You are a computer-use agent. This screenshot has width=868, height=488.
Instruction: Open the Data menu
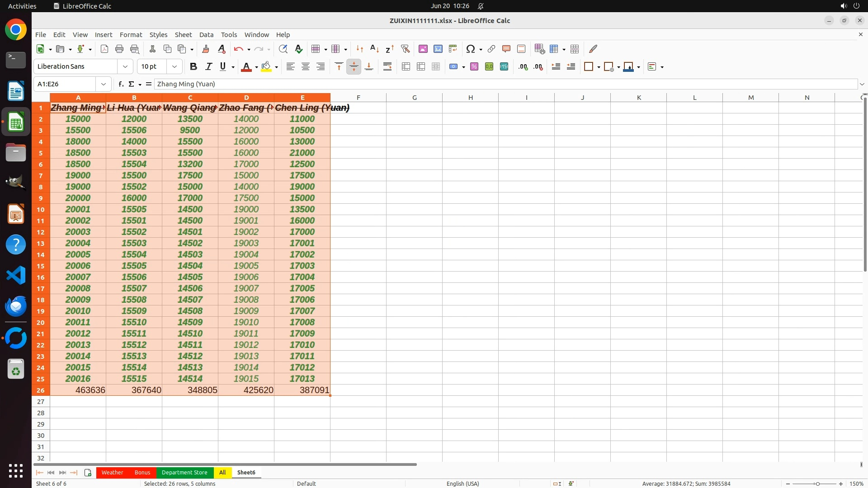click(206, 34)
